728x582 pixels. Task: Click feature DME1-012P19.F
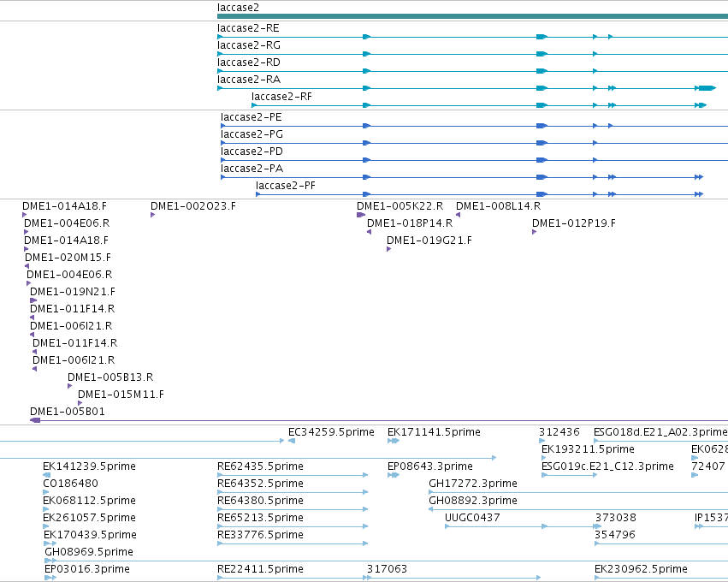tap(574, 223)
